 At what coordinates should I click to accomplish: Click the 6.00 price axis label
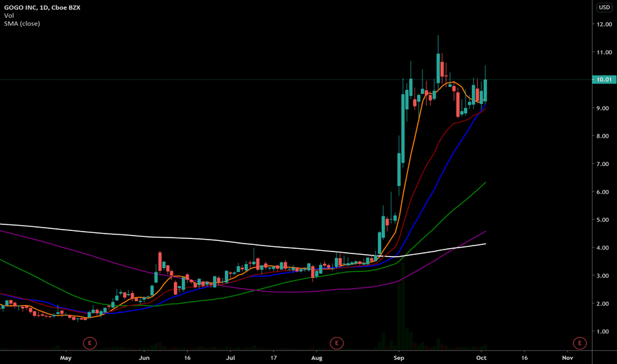pyautogui.click(x=603, y=192)
